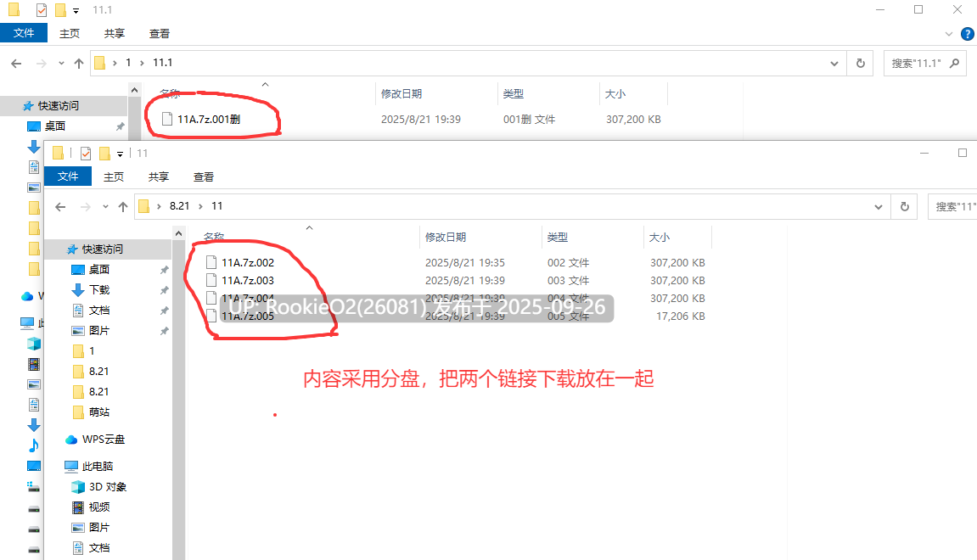Go up one folder in the 11.1 window
The image size is (977, 560).
(x=78, y=63)
